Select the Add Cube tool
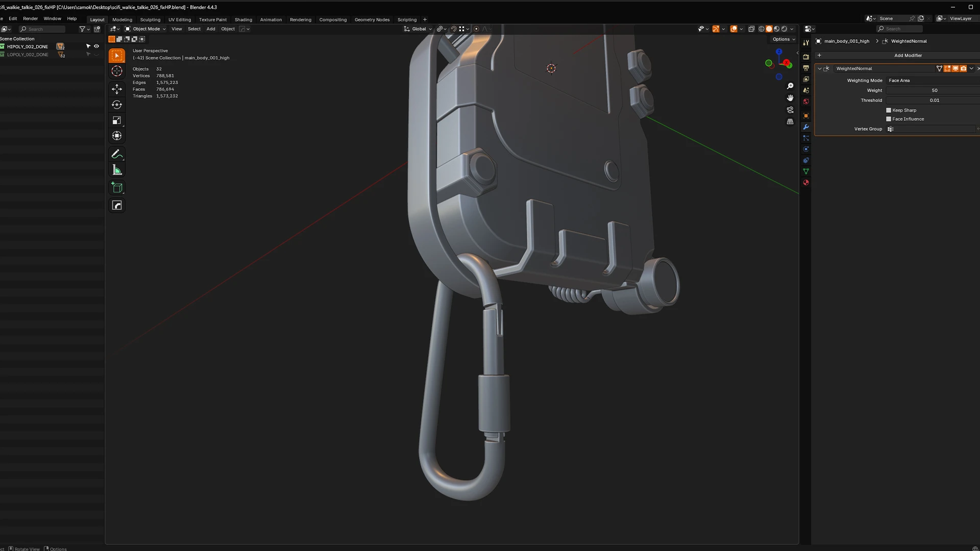This screenshot has height=551, width=980. 117,188
